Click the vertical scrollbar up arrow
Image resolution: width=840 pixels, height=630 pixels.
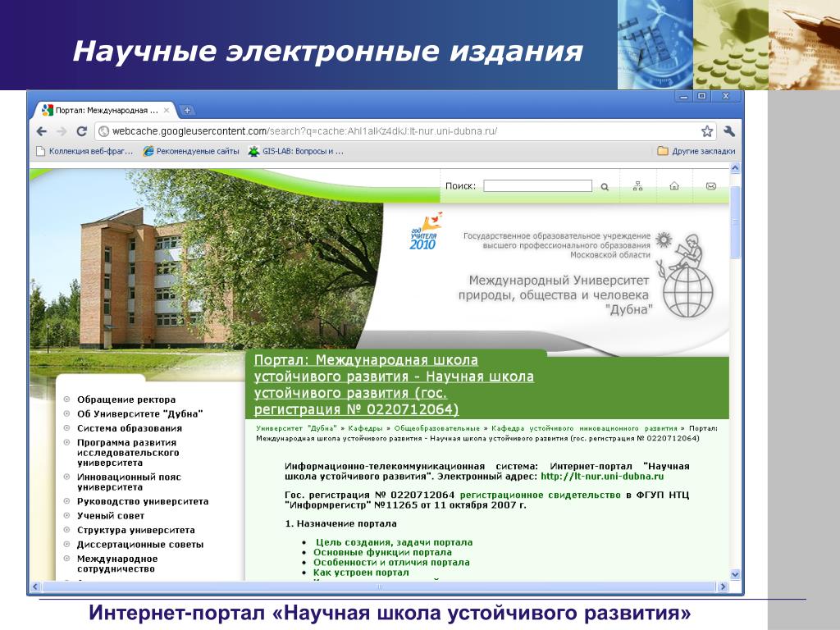(x=735, y=168)
